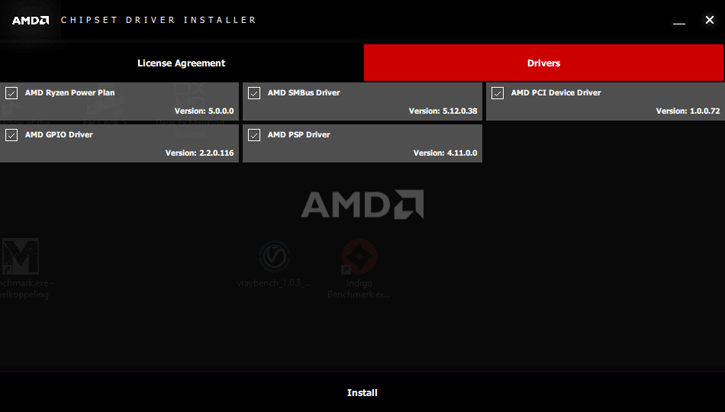
Task: Switch to the License Agreement tab
Action: [x=181, y=63]
